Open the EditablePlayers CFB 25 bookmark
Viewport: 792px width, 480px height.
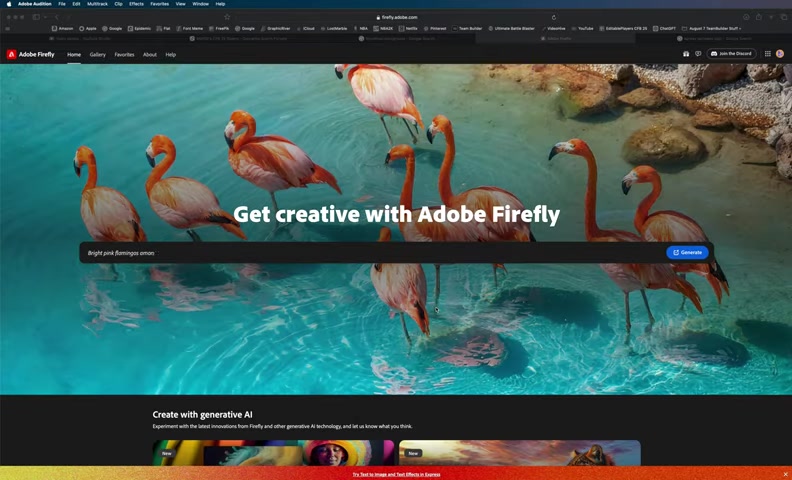tap(623, 28)
